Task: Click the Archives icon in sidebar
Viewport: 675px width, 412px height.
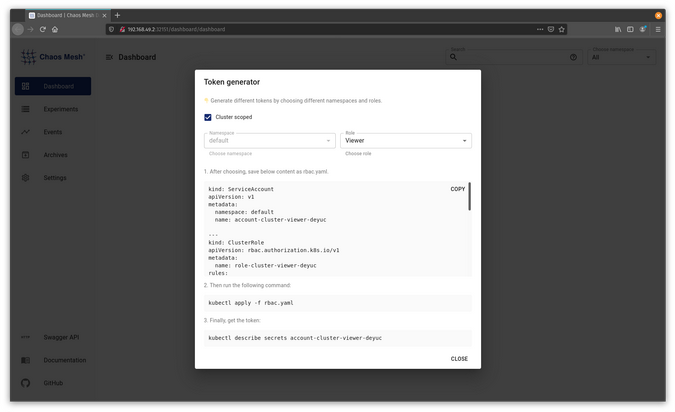Action: click(x=25, y=155)
